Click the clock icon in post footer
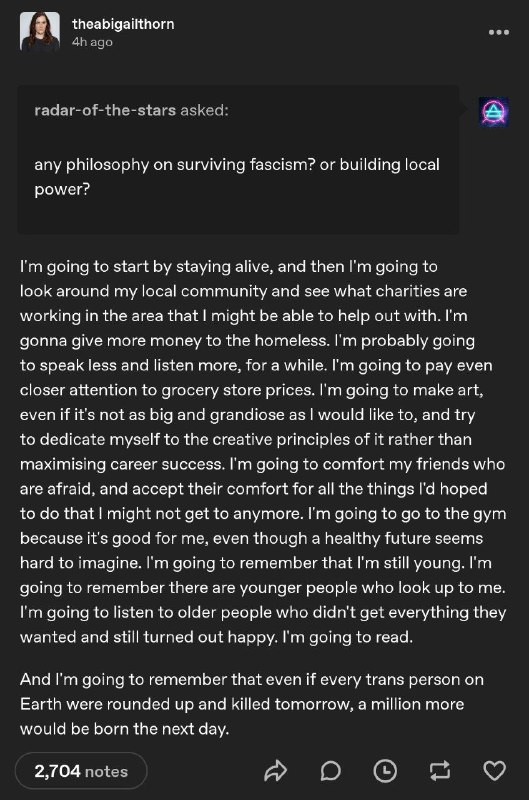The image size is (529, 800). pyautogui.click(x=385, y=770)
